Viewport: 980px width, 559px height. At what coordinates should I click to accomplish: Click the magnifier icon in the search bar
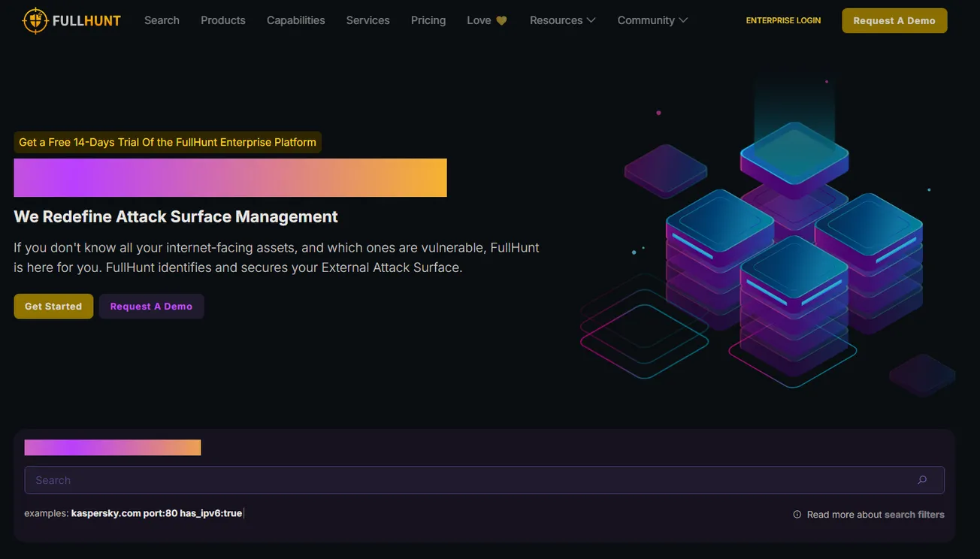[x=921, y=479]
